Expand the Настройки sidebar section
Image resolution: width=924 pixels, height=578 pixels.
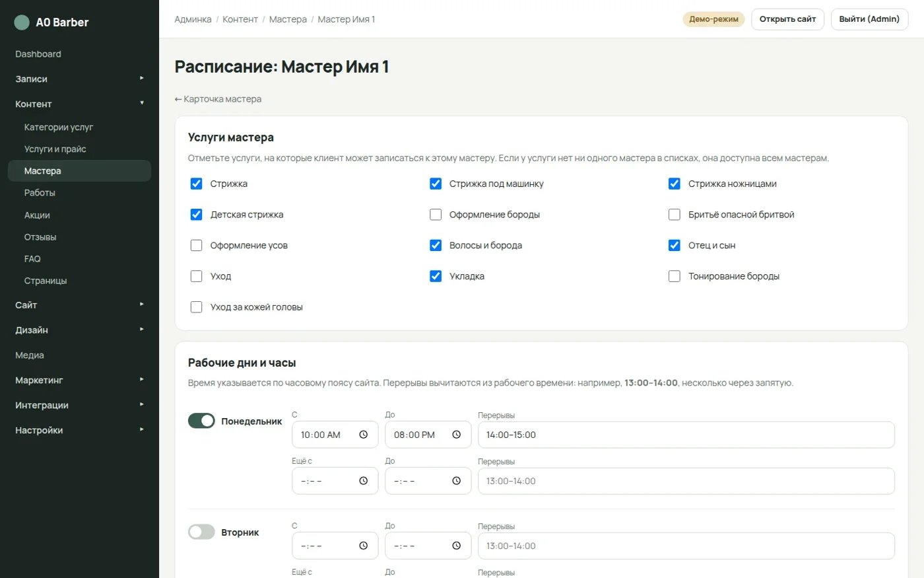point(79,430)
